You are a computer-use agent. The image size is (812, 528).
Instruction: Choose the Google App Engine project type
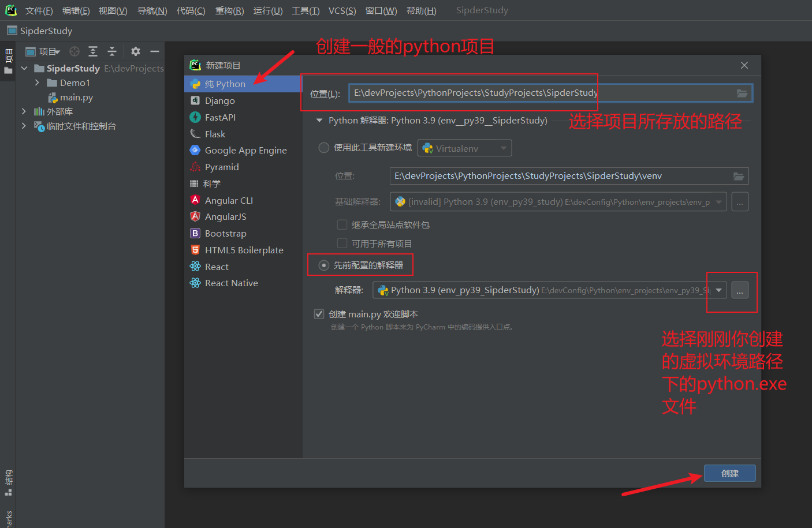pyautogui.click(x=243, y=150)
